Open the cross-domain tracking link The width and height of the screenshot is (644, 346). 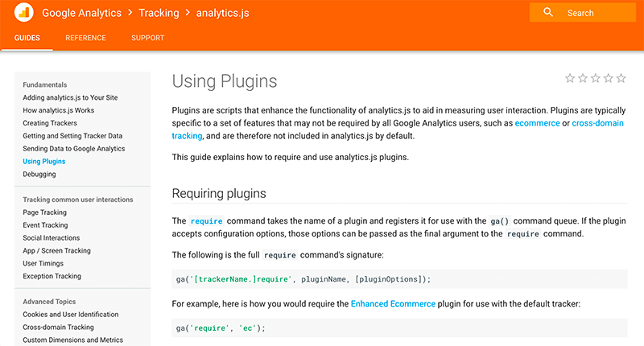point(597,123)
